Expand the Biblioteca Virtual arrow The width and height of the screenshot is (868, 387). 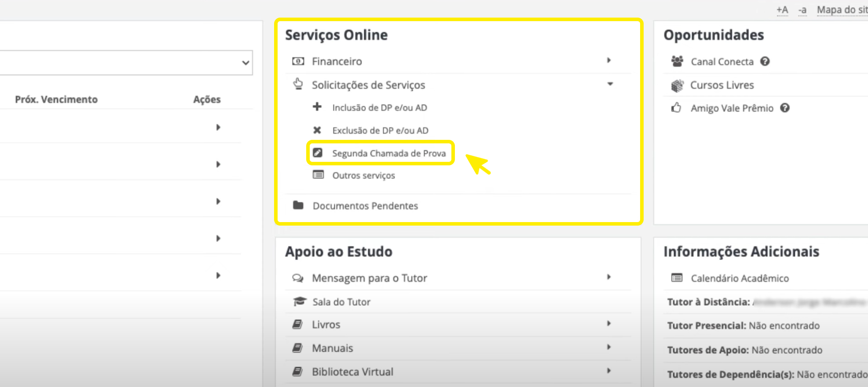coord(609,371)
